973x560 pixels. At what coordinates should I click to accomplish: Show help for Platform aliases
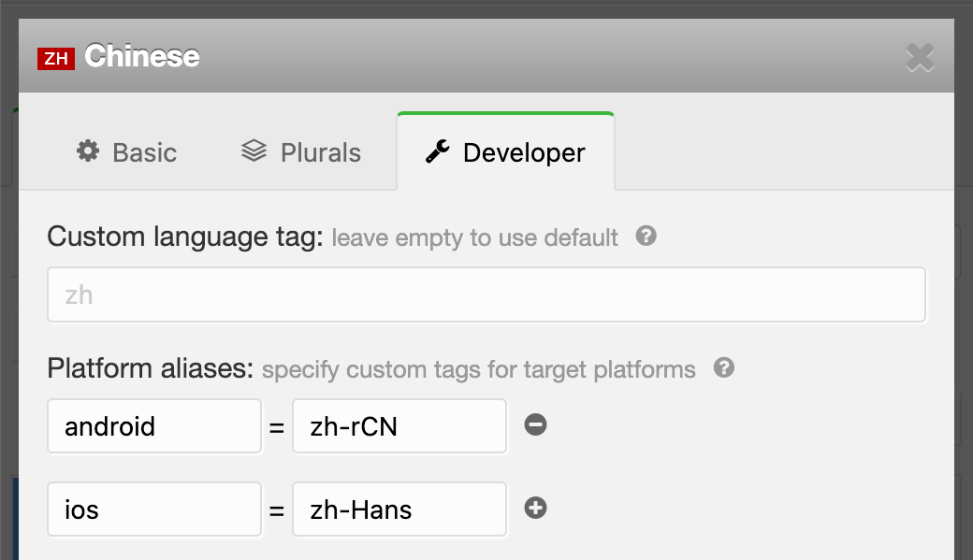tap(723, 367)
